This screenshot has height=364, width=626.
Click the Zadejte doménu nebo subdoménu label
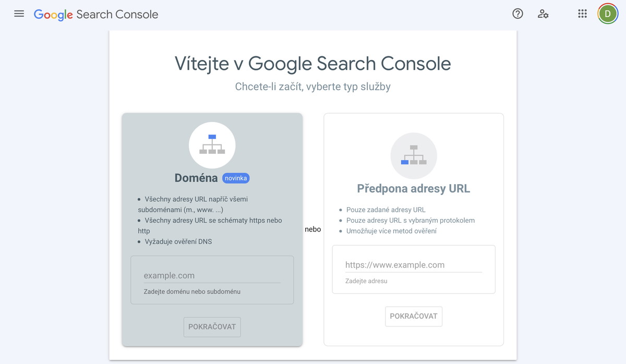coord(192,292)
